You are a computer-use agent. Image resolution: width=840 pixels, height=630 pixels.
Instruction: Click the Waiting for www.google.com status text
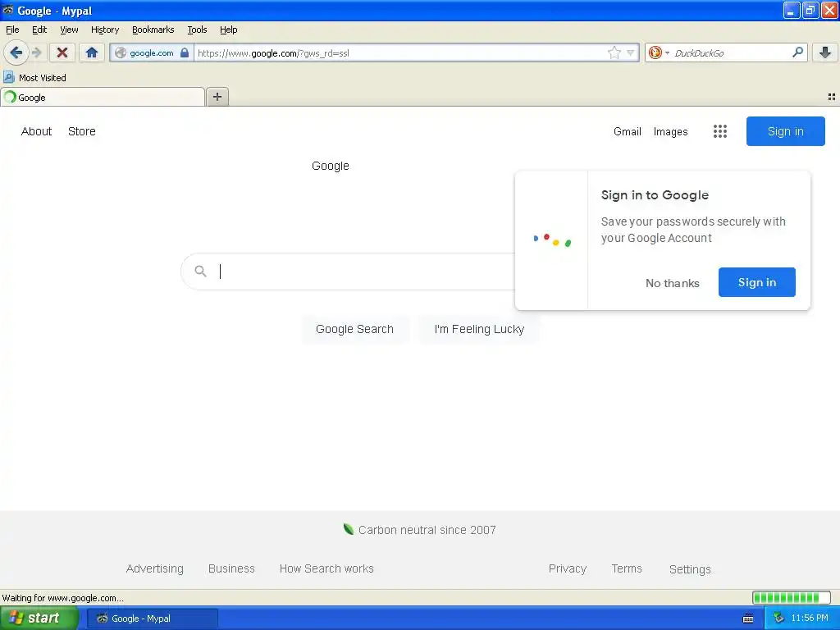pos(62,598)
